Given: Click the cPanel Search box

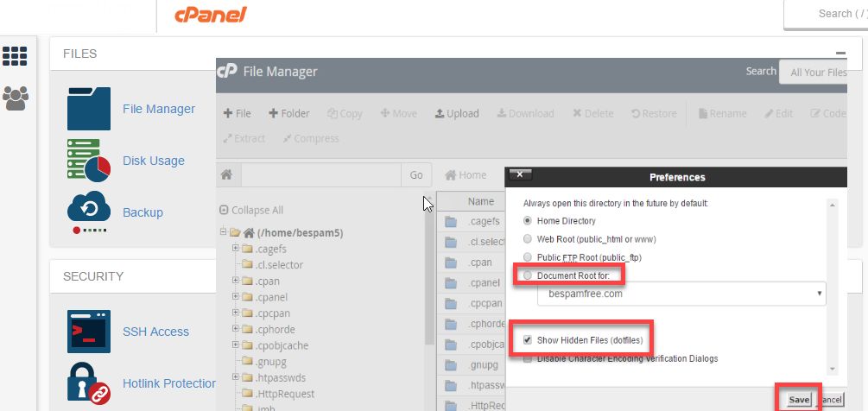Looking at the screenshot, I should coord(826,15).
